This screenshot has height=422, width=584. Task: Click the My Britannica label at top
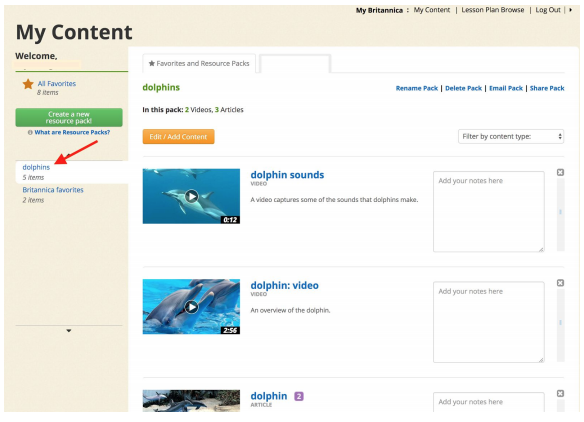coord(379,10)
